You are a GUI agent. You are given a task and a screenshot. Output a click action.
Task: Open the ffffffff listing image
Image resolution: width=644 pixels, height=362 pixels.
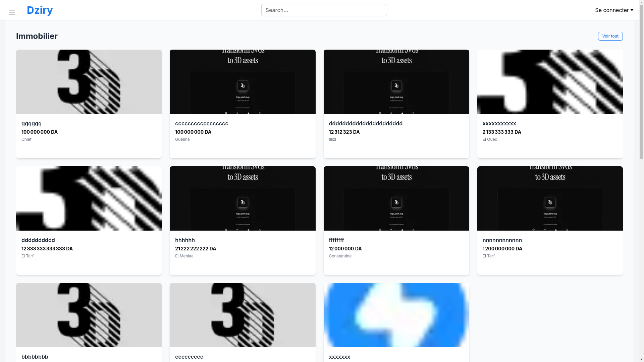coord(396,198)
